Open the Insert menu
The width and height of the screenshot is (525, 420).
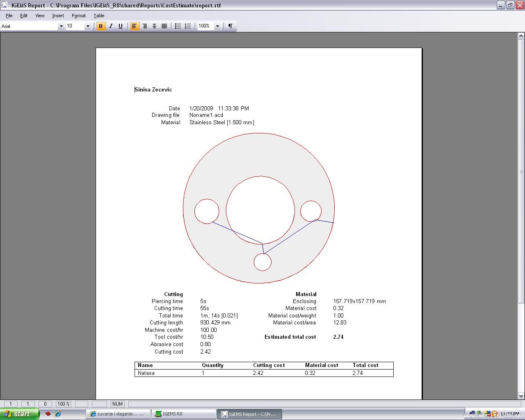[58, 16]
